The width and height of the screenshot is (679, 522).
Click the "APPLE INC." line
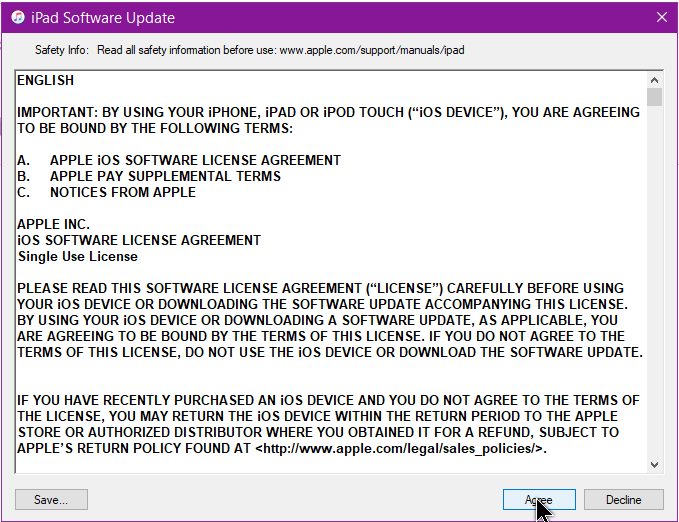(x=53, y=224)
